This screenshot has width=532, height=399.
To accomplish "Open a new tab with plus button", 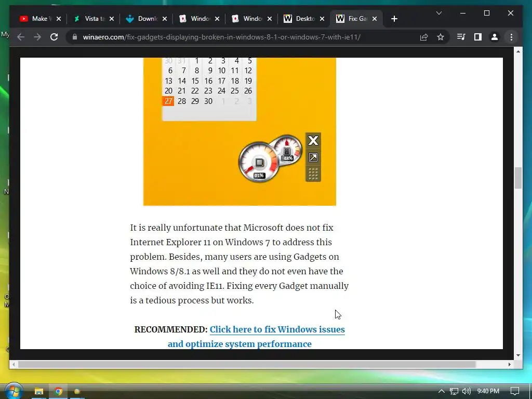I will click(x=394, y=19).
